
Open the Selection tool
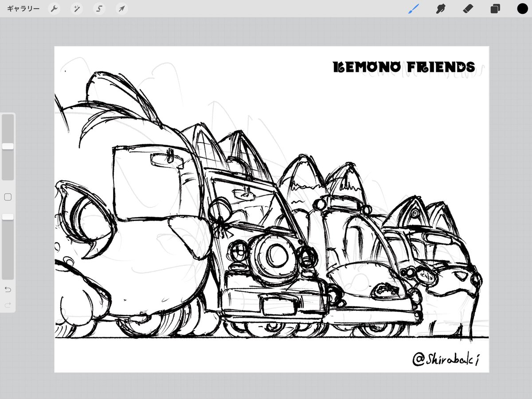pyautogui.click(x=100, y=9)
